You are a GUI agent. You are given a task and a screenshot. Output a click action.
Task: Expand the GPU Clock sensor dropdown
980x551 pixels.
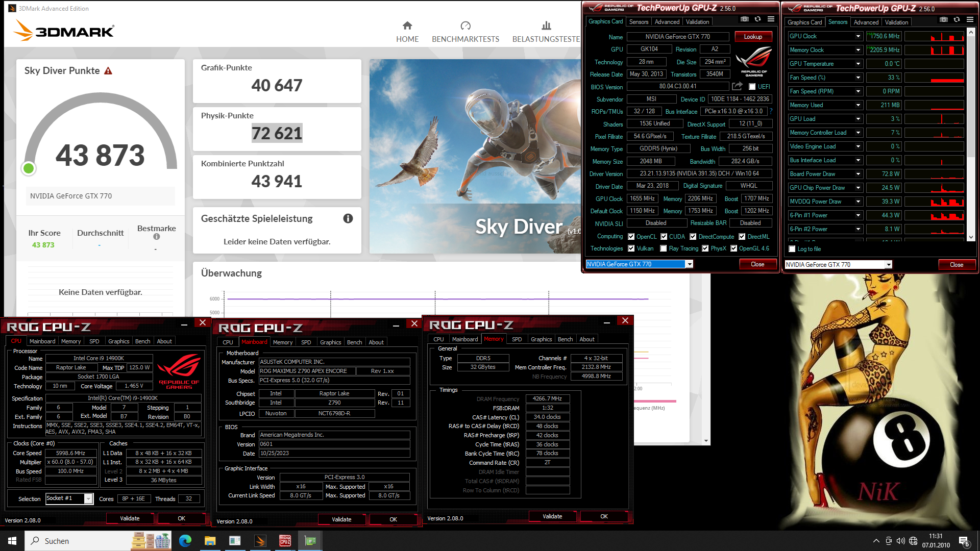[858, 36]
